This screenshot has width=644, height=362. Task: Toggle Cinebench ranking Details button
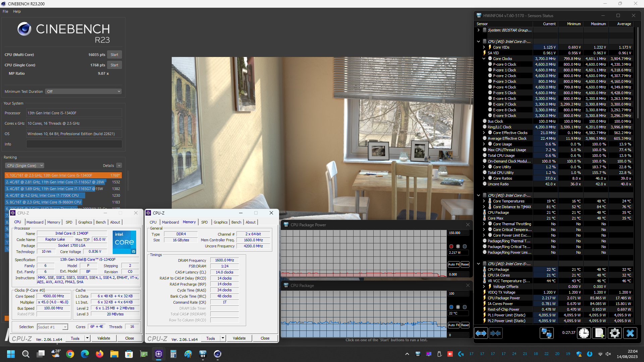click(x=119, y=166)
